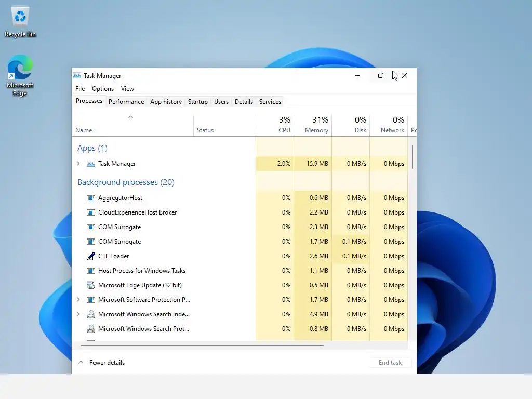Switch to the Services tab
This screenshot has height=399, width=532.
pos(270,102)
